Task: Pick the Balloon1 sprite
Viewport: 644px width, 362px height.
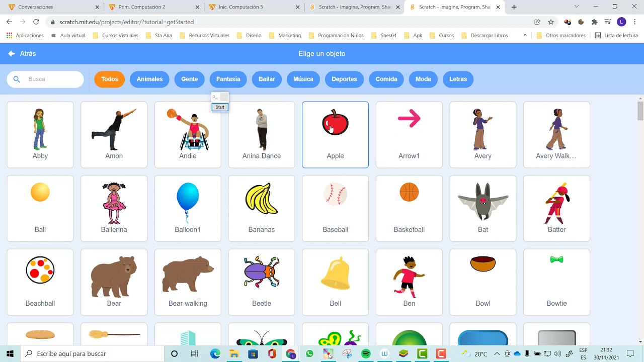Action: click(188, 209)
